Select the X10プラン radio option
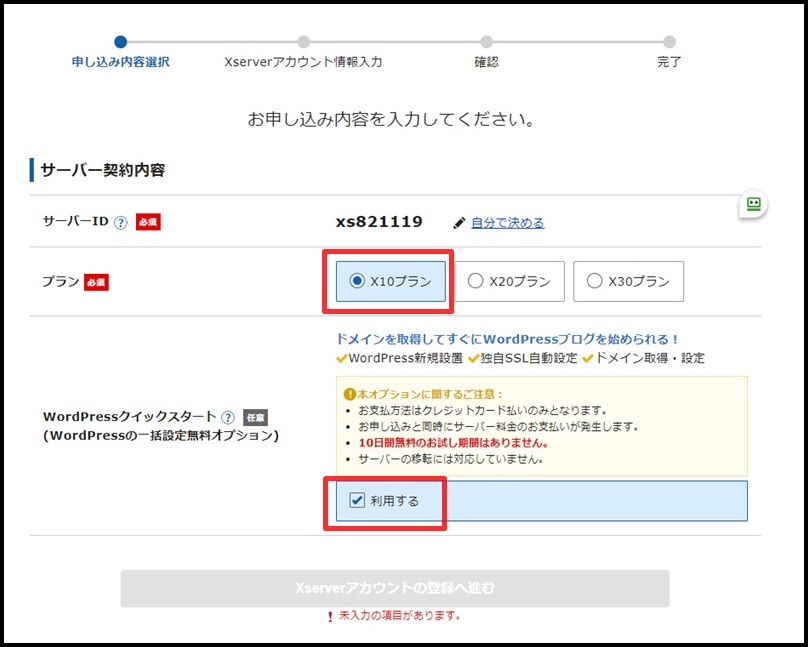Image resolution: width=808 pixels, height=647 pixels. (391, 281)
